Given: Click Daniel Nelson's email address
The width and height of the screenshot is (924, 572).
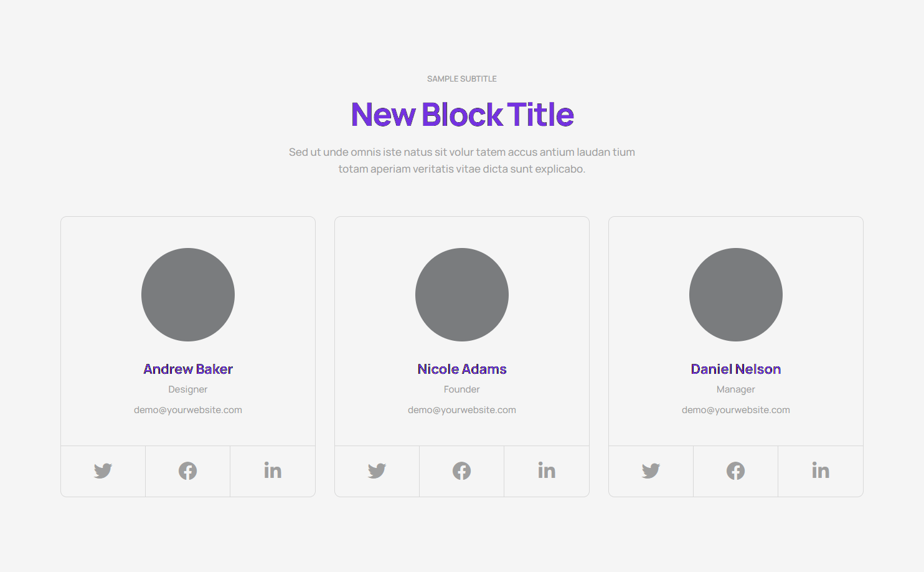Looking at the screenshot, I should tap(736, 410).
